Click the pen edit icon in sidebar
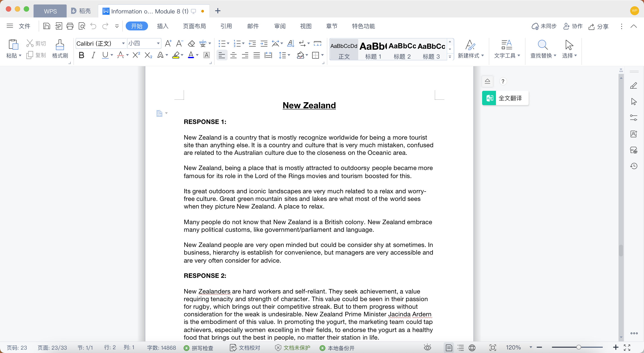Image resolution: width=644 pixels, height=353 pixels. (633, 85)
